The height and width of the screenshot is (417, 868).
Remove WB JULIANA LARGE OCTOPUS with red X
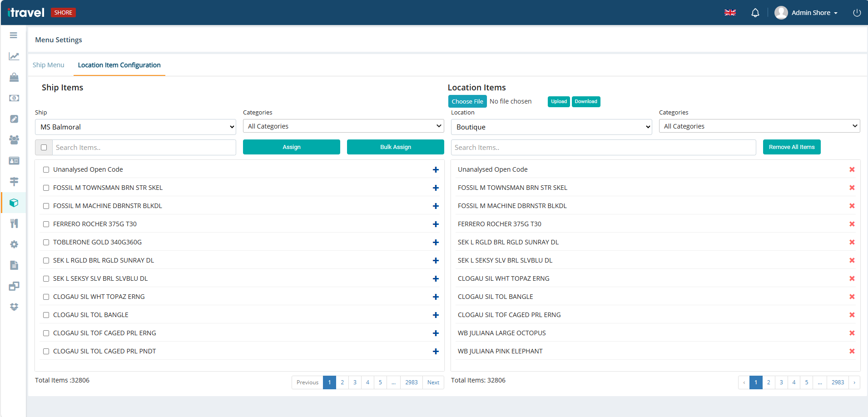[852, 333]
